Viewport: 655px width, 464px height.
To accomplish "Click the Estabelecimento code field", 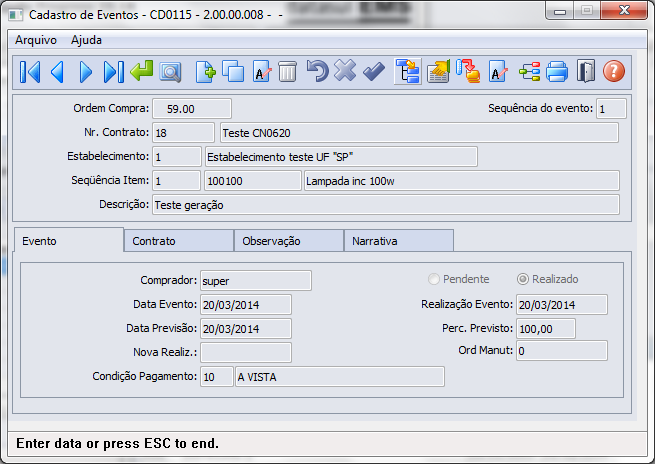I will (x=177, y=157).
